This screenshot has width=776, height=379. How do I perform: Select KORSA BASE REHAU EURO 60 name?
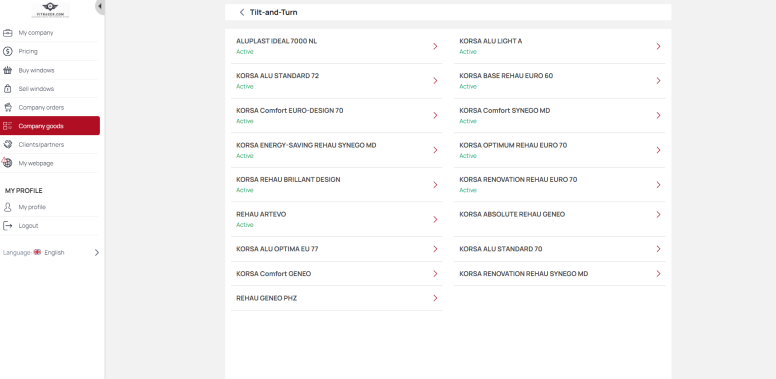click(x=506, y=76)
